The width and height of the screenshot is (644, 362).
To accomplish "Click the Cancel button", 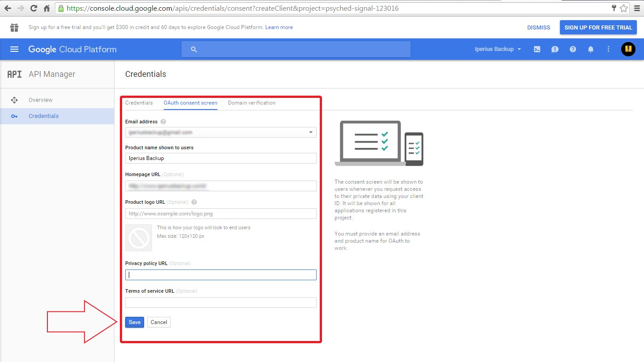I will tap(159, 322).
